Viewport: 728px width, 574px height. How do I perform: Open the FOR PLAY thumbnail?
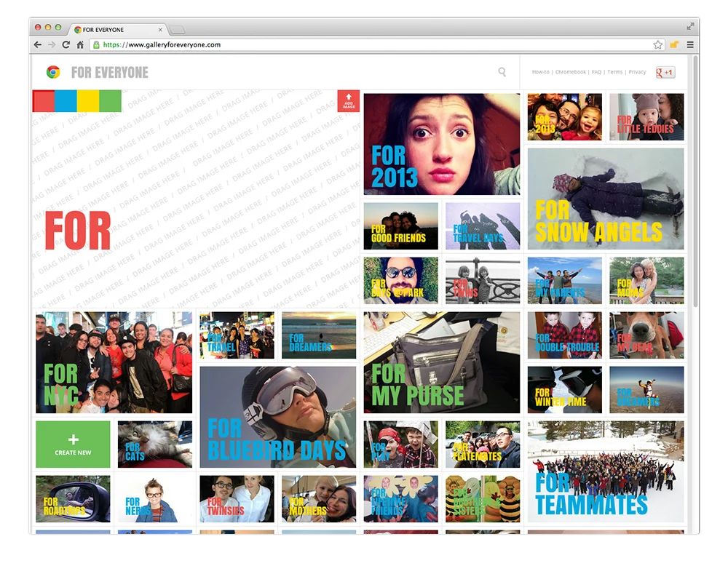400,444
